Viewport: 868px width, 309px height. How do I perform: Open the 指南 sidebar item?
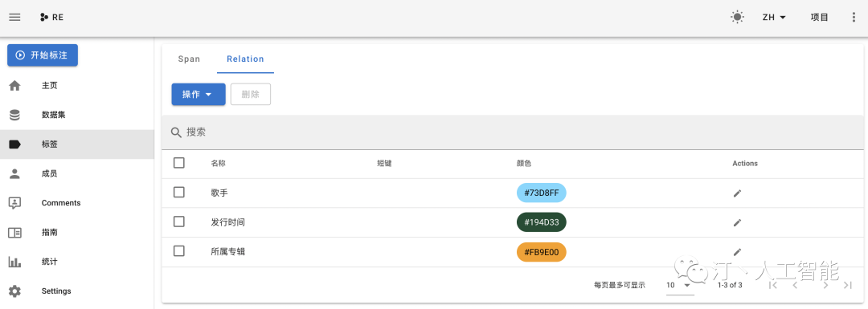[77, 232]
